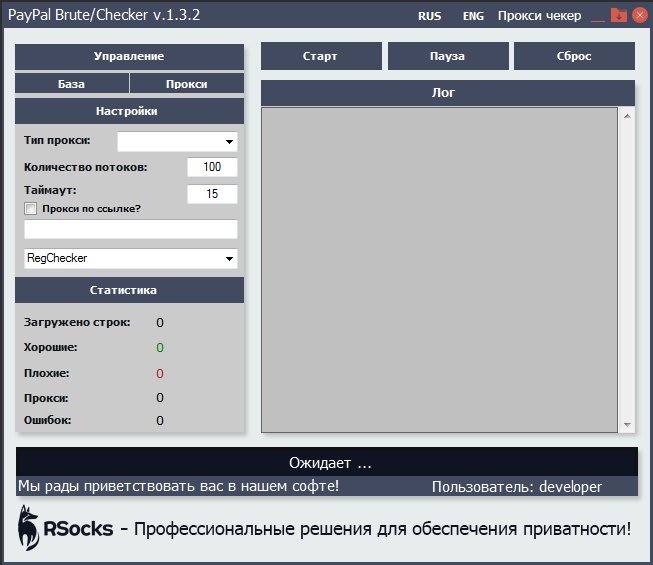Expand the RegChecker mode dropdown
Viewport: 653px width, 565px height.
pyautogui.click(x=131, y=259)
